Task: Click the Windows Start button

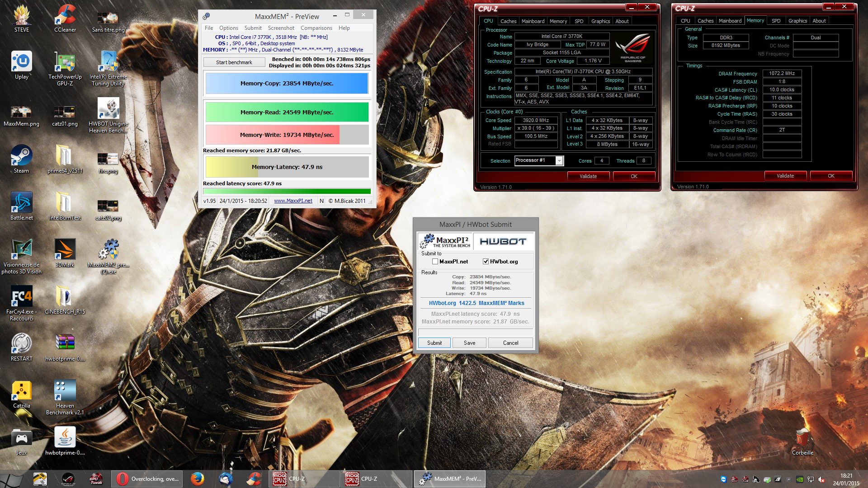Action: [x=12, y=480]
